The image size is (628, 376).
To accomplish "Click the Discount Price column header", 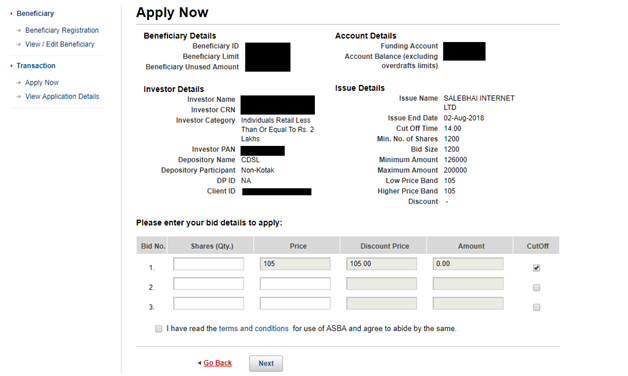I will click(x=384, y=246).
